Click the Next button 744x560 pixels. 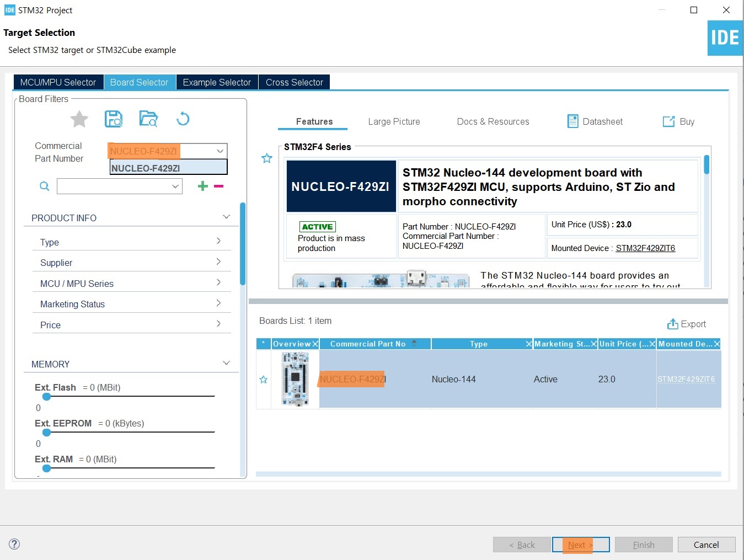(x=581, y=545)
